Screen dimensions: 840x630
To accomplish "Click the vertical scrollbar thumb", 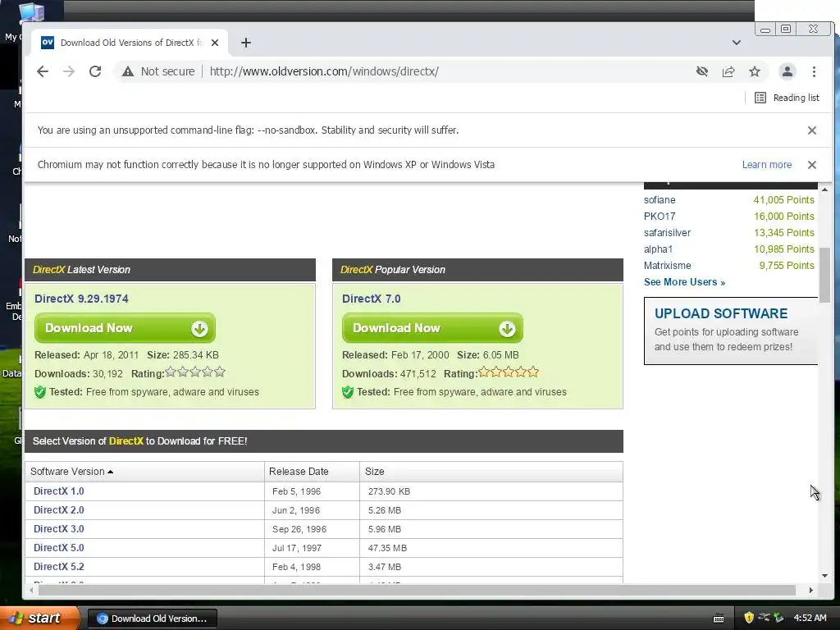I will click(x=824, y=276).
